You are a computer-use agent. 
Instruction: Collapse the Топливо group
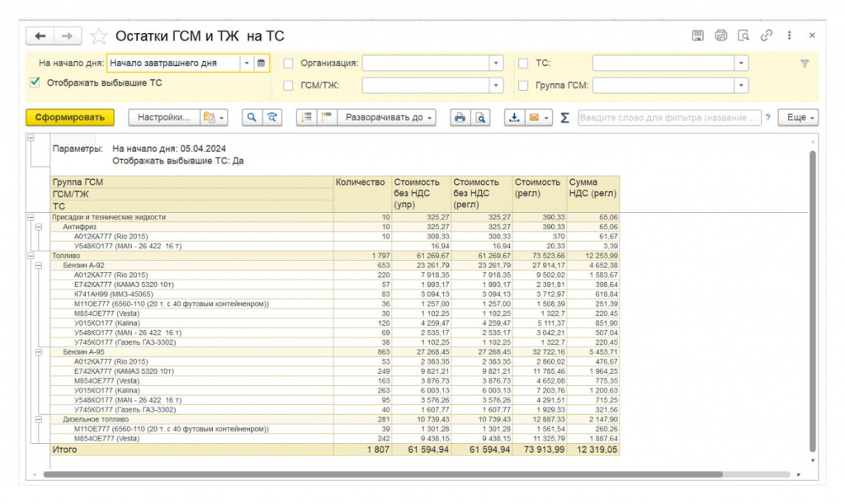click(x=31, y=256)
